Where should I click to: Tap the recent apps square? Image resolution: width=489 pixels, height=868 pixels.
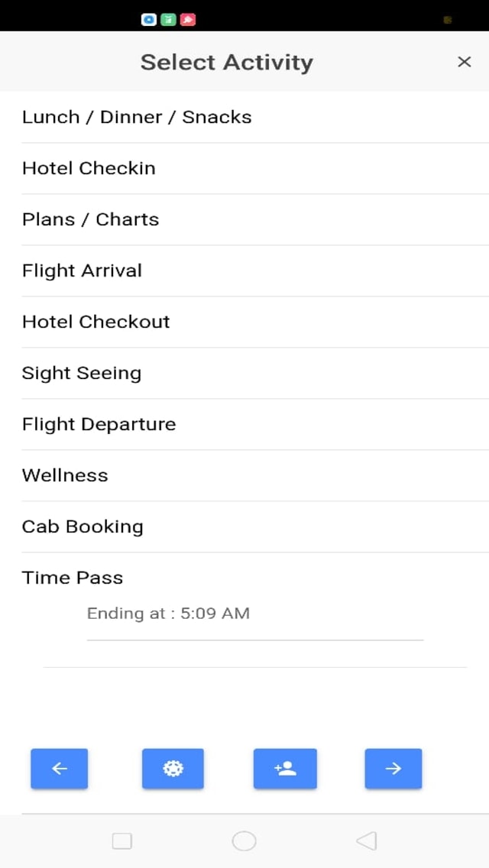[122, 841]
